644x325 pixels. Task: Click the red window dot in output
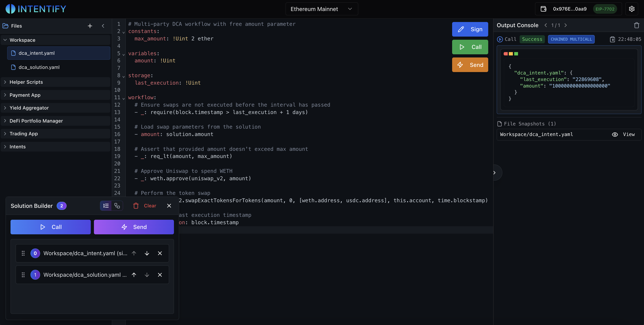click(505, 54)
